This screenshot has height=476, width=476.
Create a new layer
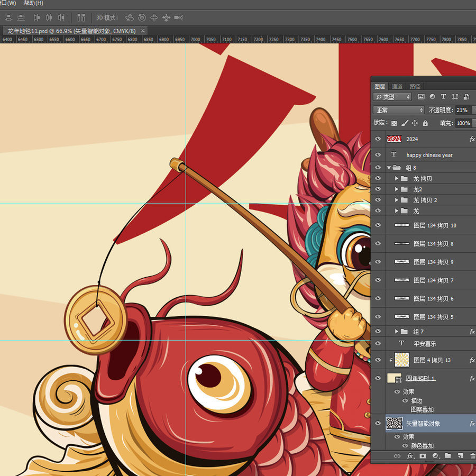click(461, 456)
